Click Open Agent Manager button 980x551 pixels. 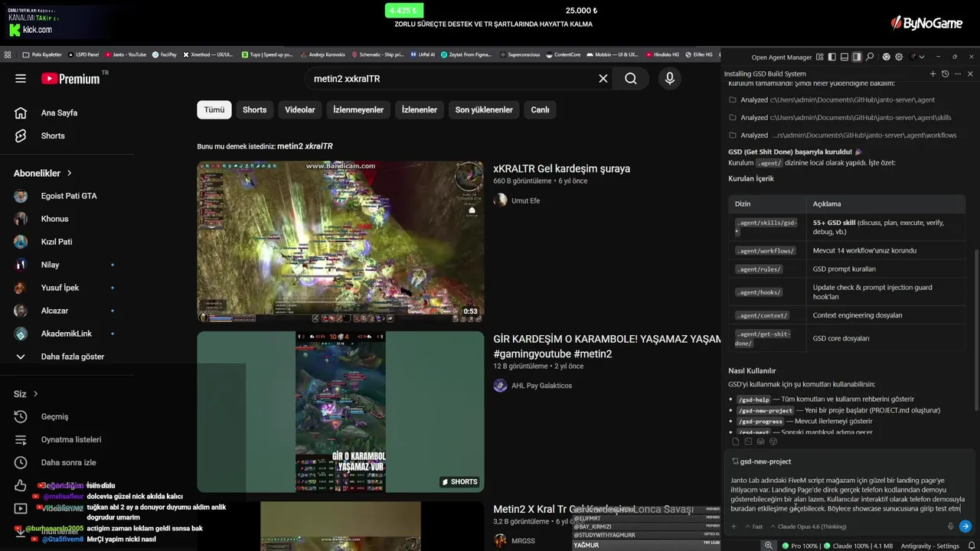tap(782, 57)
